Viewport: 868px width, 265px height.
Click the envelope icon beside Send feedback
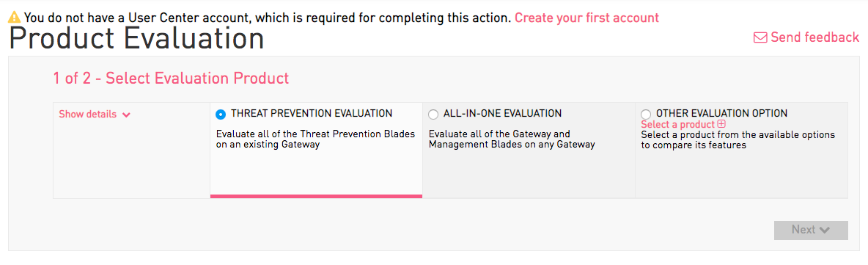(761, 37)
